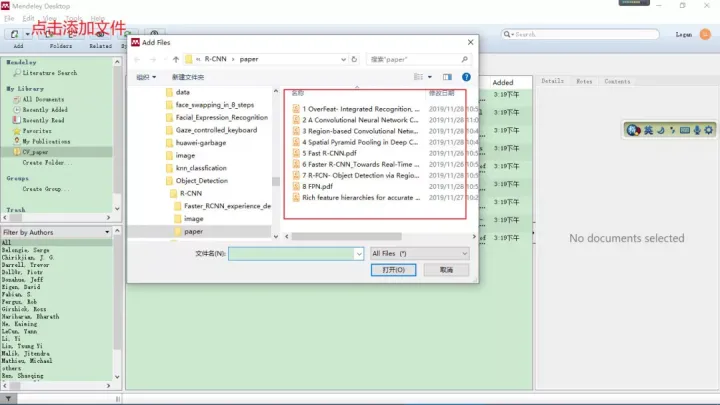Select All in the authors filter list
Image resolution: width=720 pixels, height=405 pixels.
click(x=6, y=242)
